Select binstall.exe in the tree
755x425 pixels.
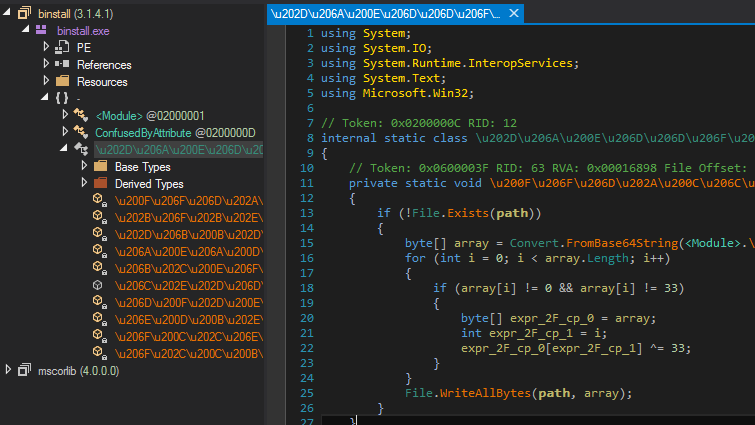tap(83, 31)
